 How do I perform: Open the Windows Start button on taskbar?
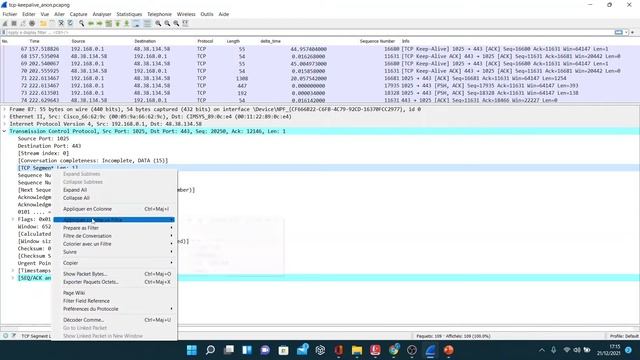pos(191,350)
